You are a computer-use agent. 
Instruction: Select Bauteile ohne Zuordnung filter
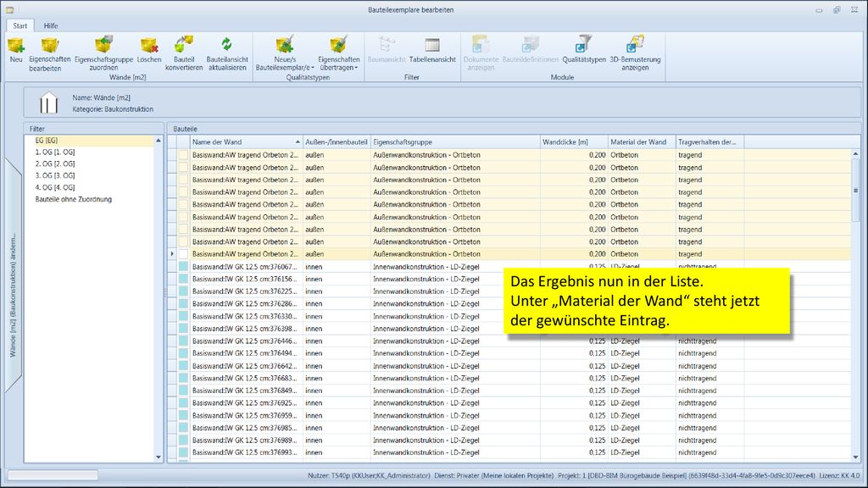[x=89, y=199]
